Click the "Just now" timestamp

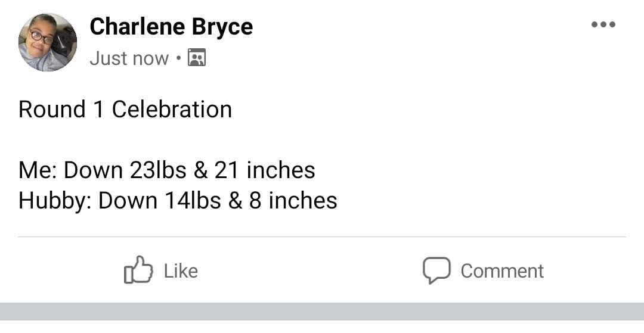click(x=129, y=58)
